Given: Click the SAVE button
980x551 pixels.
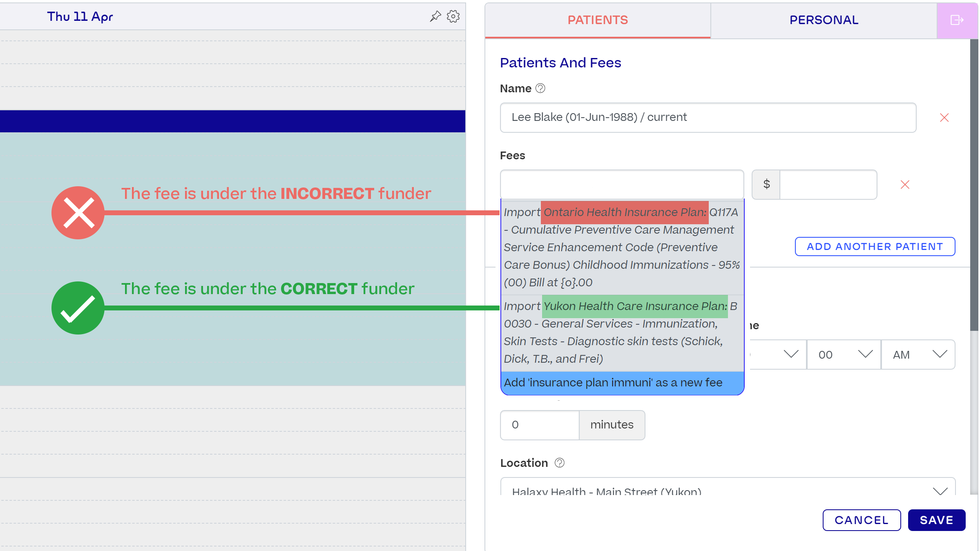Looking at the screenshot, I should pos(936,520).
